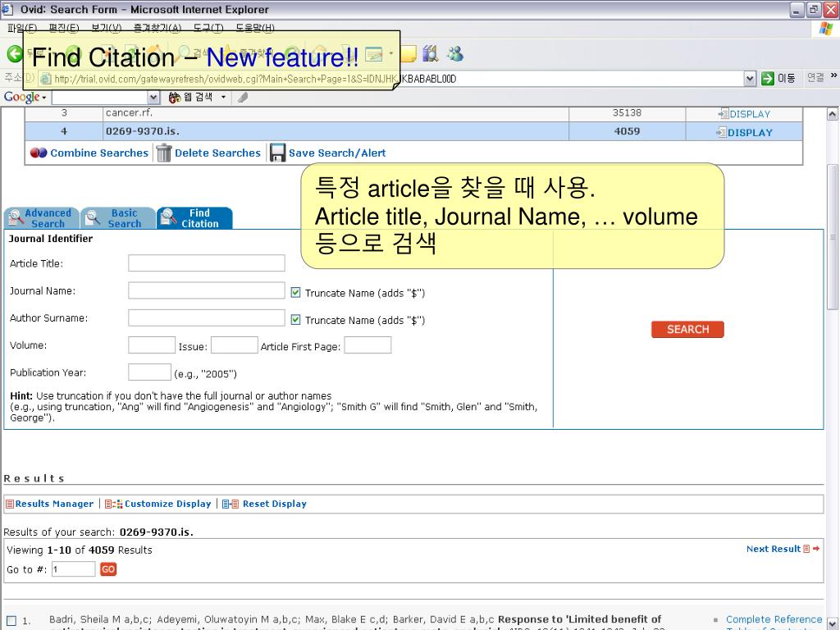Click into the Issue field
840x630 pixels.
point(235,345)
